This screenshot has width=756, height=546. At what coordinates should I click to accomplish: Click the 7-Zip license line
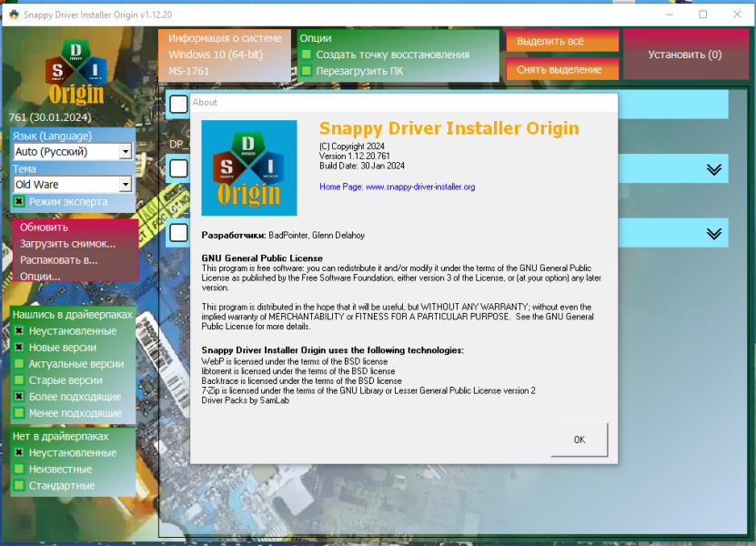pos(368,390)
